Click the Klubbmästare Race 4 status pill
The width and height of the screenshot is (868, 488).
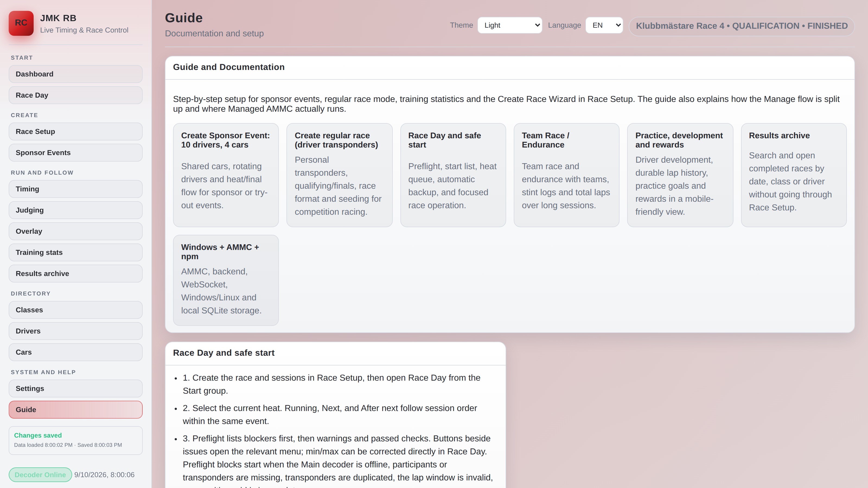[x=742, y=26]
